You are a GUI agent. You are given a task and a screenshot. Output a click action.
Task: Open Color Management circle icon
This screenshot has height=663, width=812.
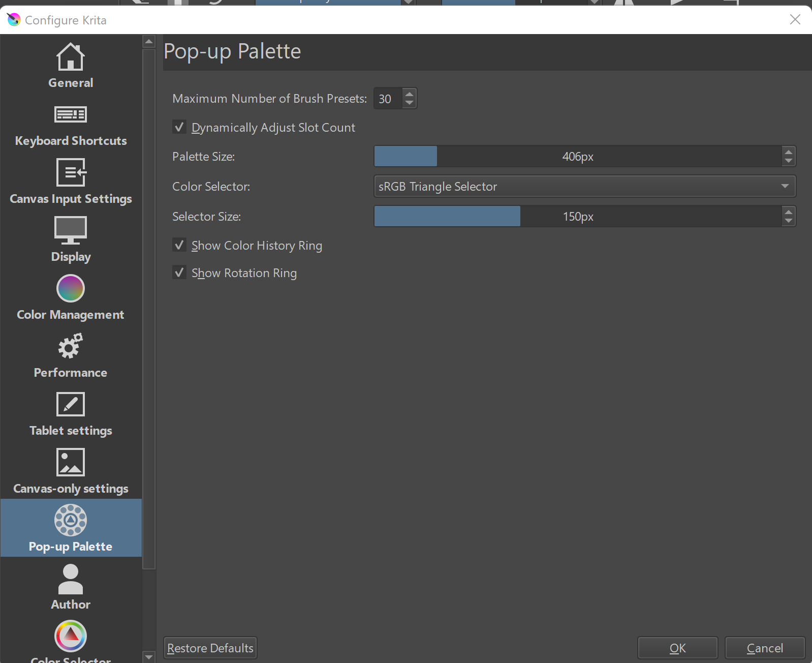coord(71,288)
